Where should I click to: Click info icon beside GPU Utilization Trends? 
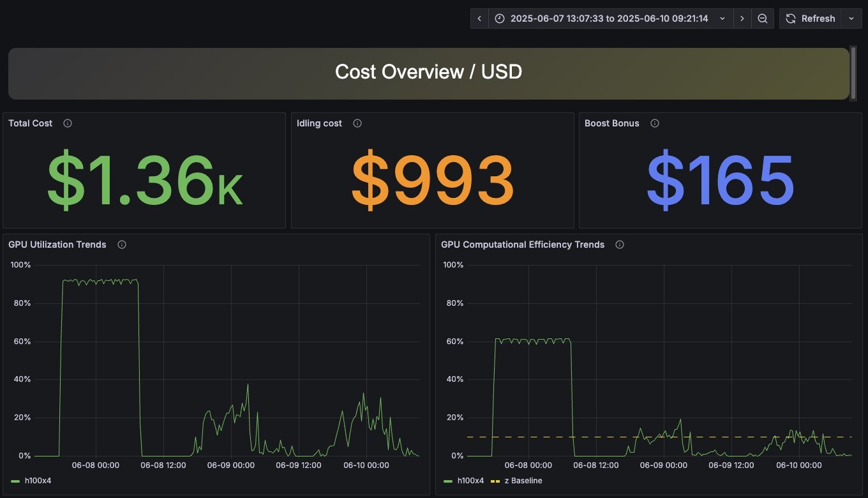(122, 245)
